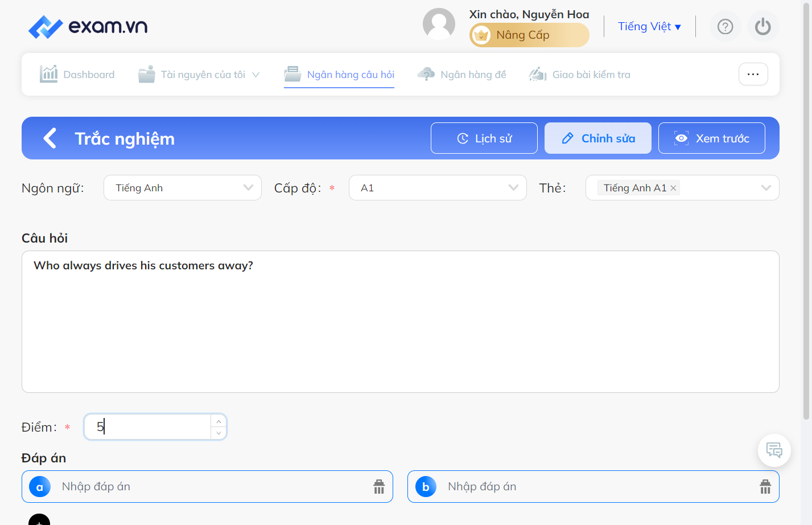The width and height of the screenshot is (812, 525).
Task: Click Xem trước preview button
Action: (x=712, y=138)
